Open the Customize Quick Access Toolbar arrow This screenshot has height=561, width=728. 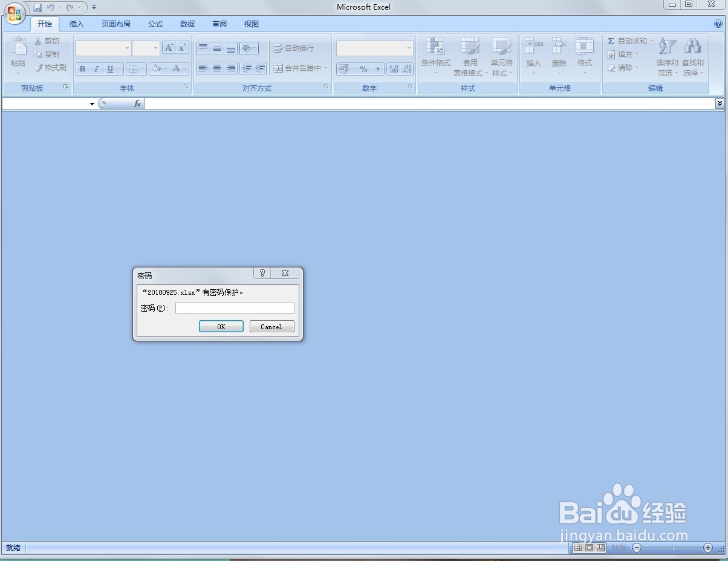pyautogui.click(x=94, y=8)
